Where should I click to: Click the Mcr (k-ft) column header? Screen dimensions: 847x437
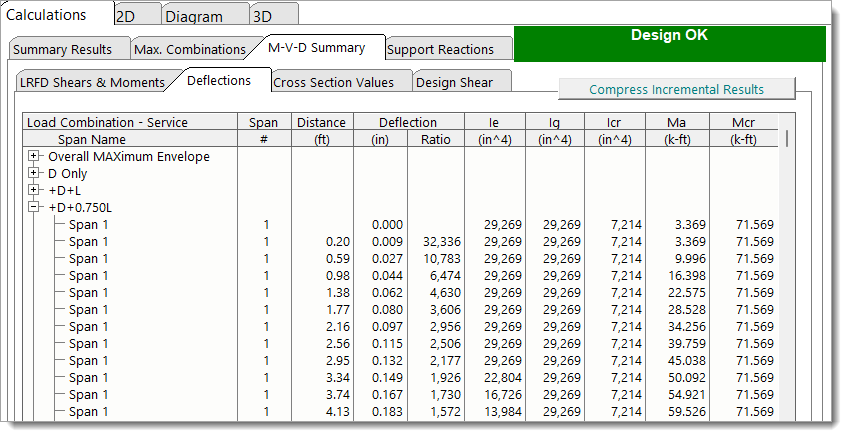pos(744,131)
